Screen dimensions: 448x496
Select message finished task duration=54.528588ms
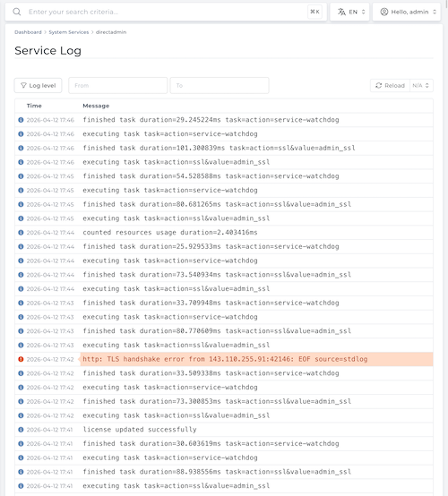point(211,176)
